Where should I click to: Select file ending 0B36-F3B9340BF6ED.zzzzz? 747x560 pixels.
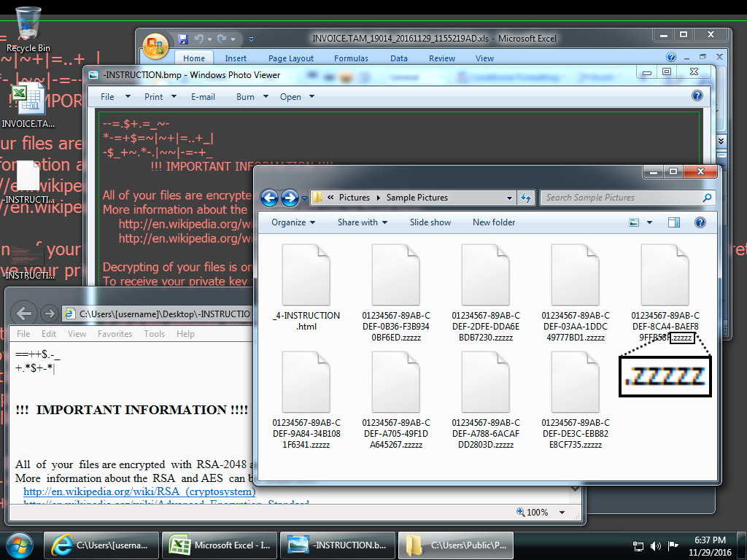(x=396, y=293)
